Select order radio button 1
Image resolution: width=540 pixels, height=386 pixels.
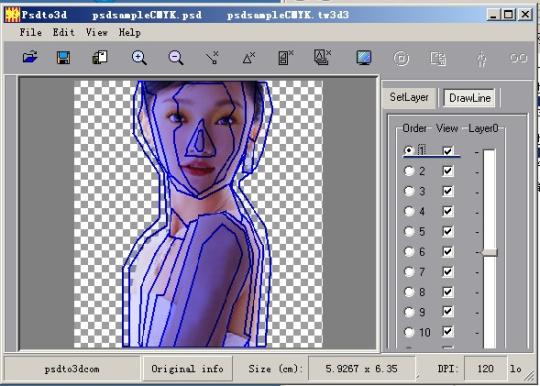pos(409,150)
